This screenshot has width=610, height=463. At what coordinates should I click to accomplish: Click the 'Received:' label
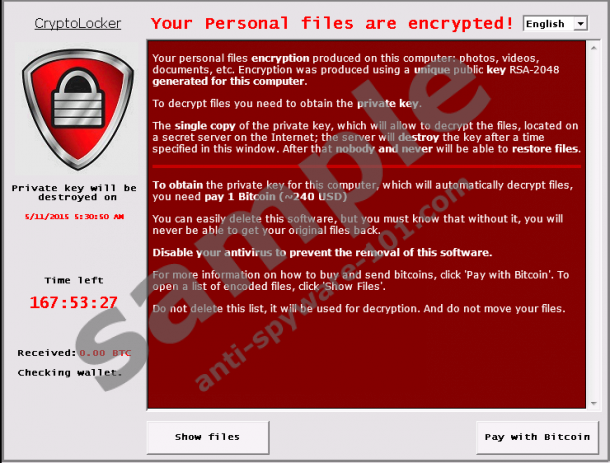[x=47, y=353]
